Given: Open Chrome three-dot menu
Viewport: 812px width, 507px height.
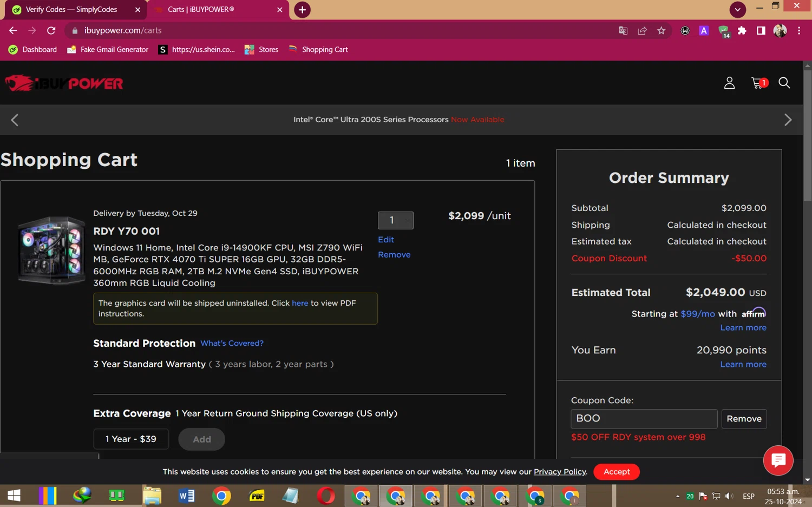Looking at the screenshot, I should coord(799,31).
